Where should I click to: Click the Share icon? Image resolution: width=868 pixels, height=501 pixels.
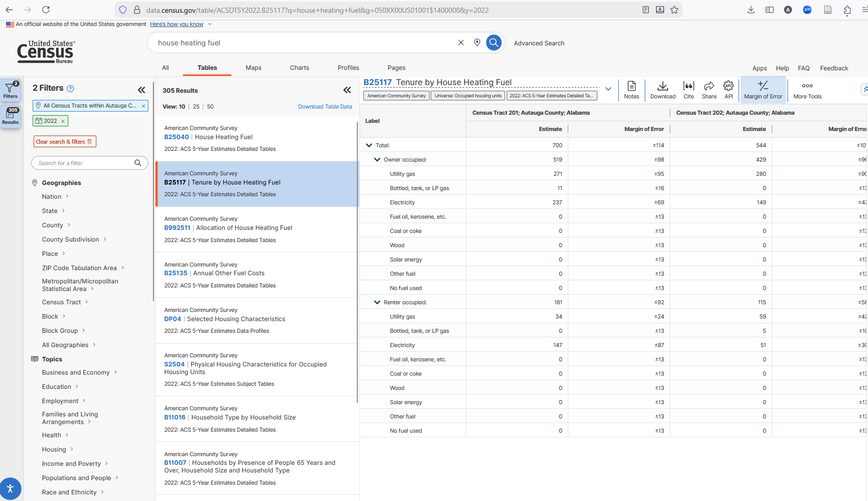pos(709,90)
